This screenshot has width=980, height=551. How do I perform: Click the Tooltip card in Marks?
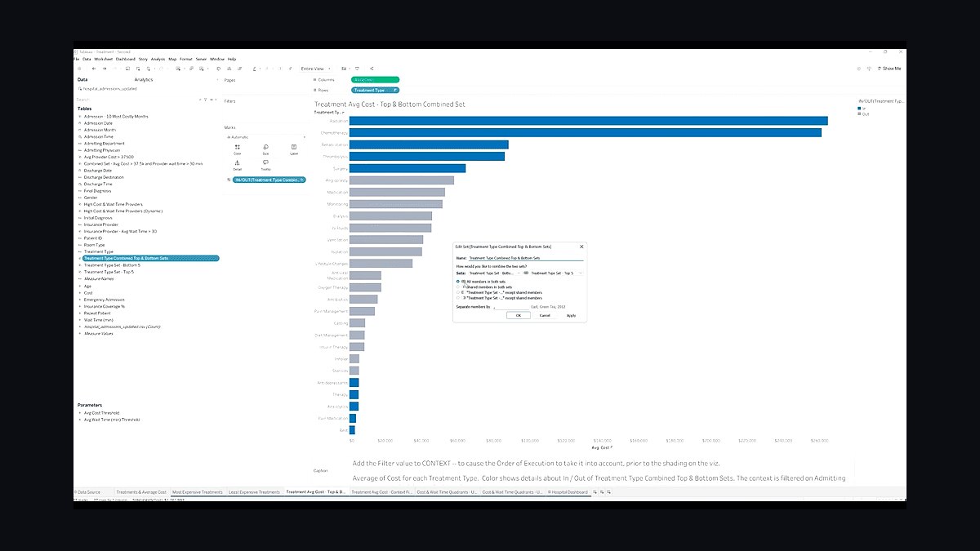click(x=265, y=165)
